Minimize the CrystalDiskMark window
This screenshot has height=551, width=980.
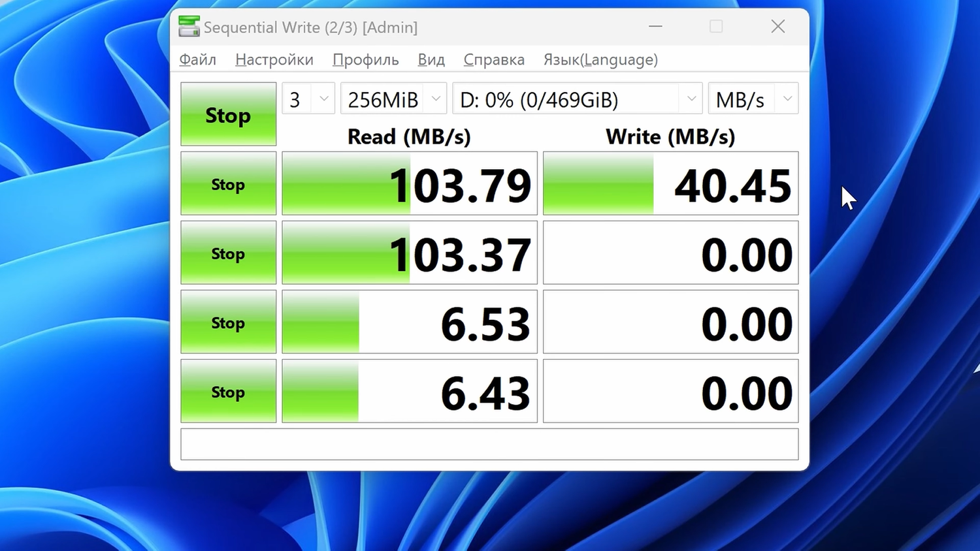pos(656,27)
